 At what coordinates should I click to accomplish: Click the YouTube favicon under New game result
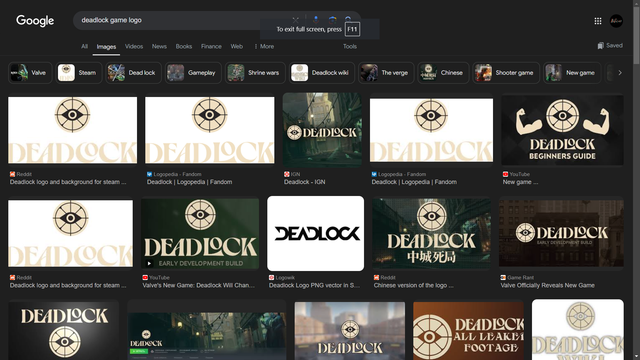tap(505, 174)
